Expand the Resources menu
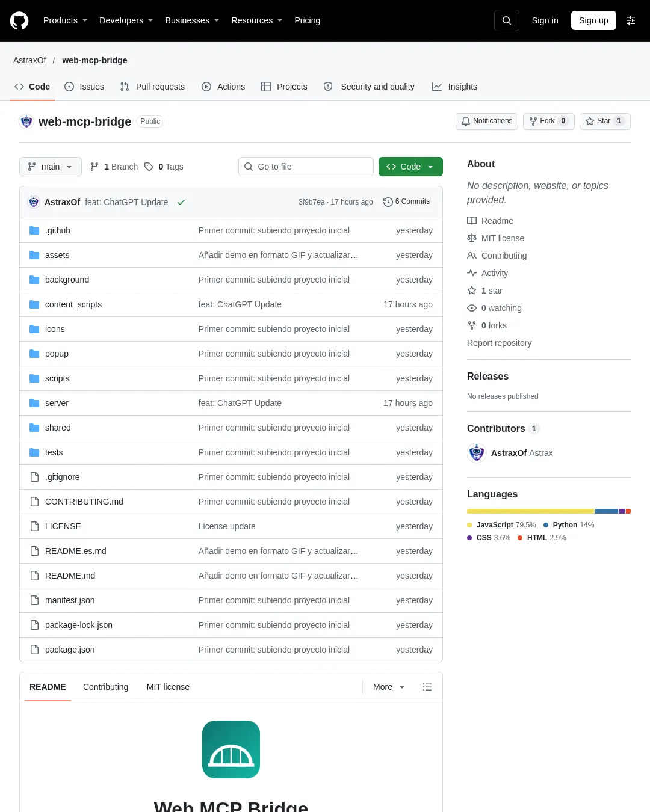Viewport: 650px width, 812px height. pos(257,20)
